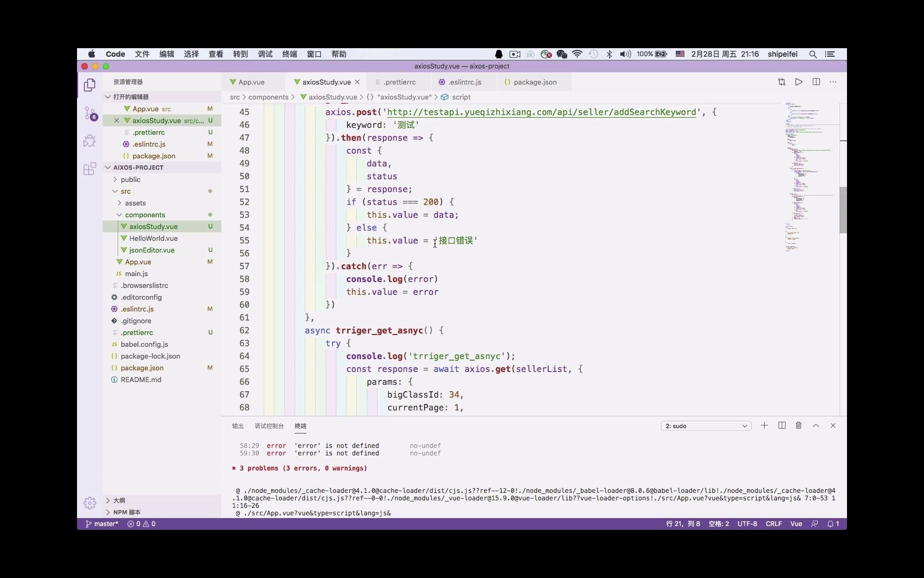This screenshot has height=578, width=924.
Task: Click line number 57 in the gutter
Action: point(244,266)
